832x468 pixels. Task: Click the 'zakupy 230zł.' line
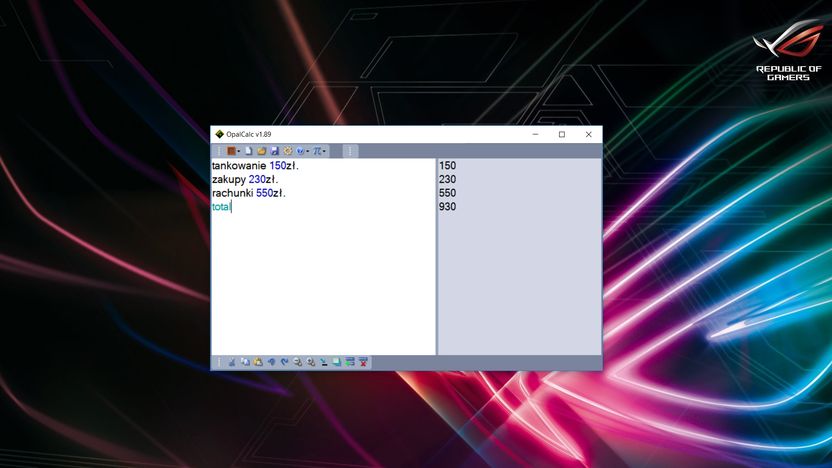point(245,179)
